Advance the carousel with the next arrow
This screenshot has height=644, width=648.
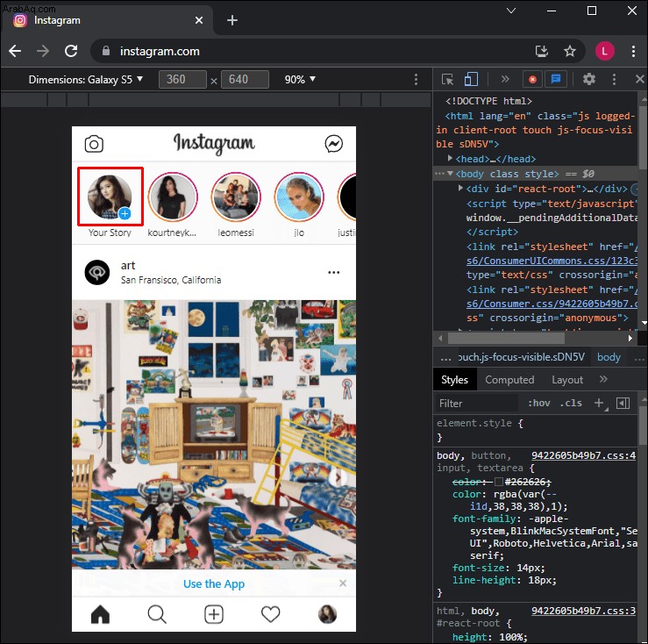point(338,477)
